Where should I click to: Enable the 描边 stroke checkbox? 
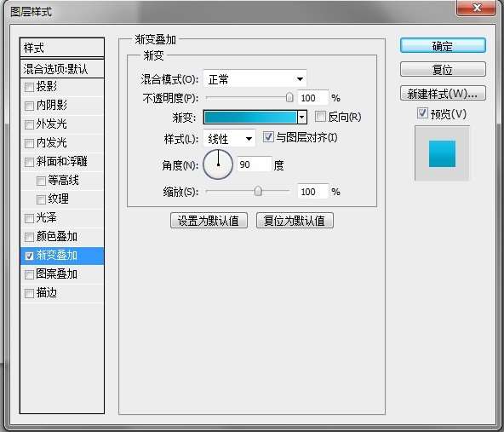pos(29,293)
